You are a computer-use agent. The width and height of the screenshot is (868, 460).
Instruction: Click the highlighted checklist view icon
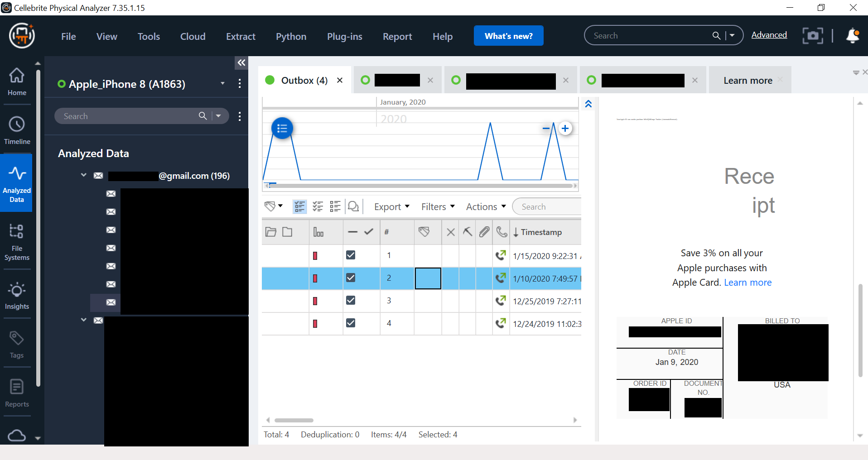[x=299, y=206]
